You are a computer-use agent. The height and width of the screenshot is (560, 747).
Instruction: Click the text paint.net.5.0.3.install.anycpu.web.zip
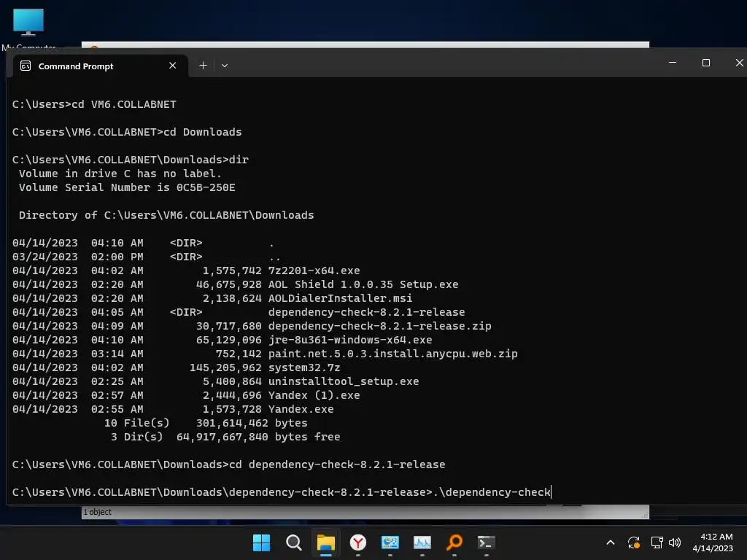click(x=393, y=354)
